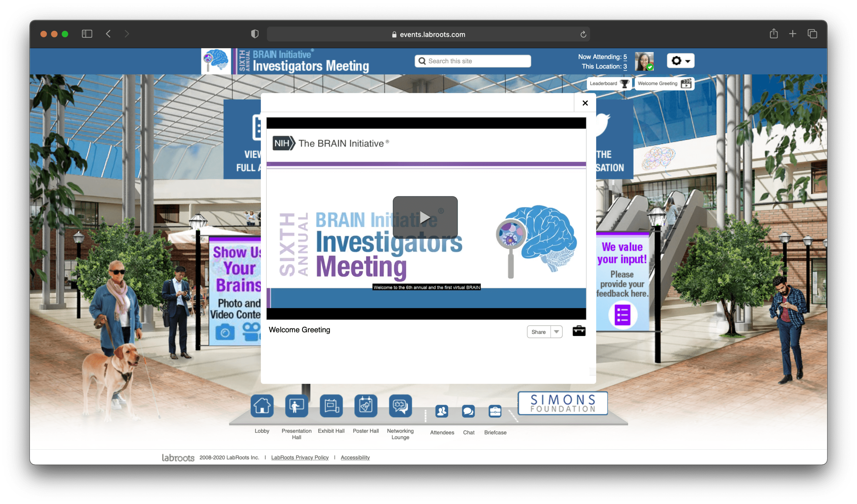Go forward in Safari
The image size is (857, 504).
coord(127,34)
